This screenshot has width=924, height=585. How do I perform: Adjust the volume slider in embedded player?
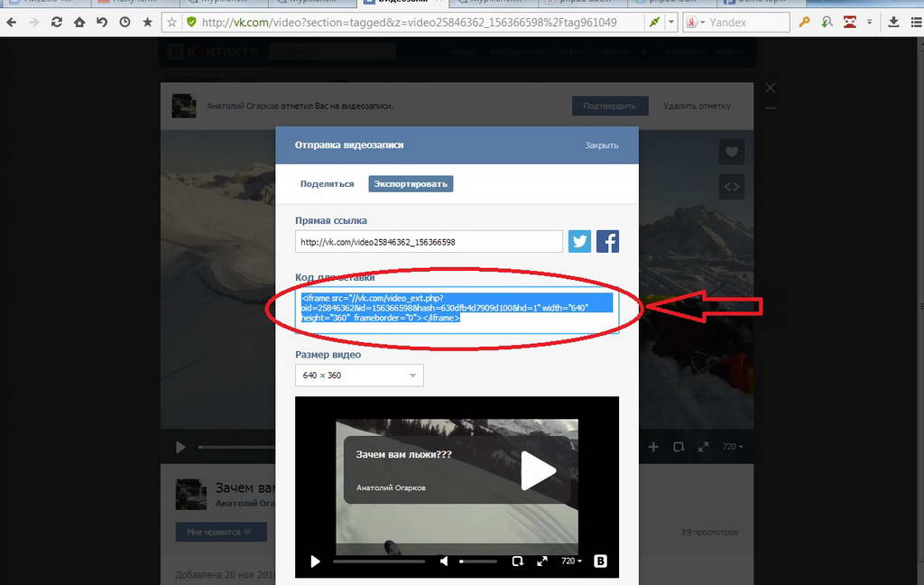tap(478, 562)
